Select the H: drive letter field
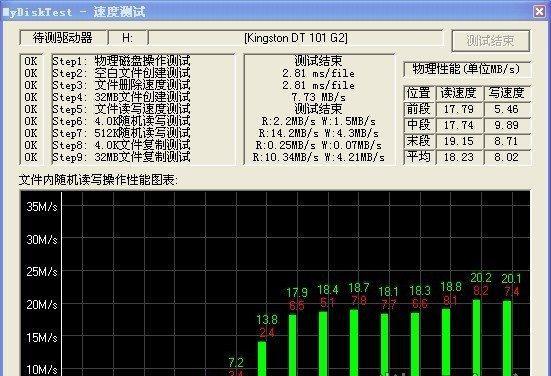Image resolution: width=551 pixels, height=376 pixels. [x=128, y=38]
